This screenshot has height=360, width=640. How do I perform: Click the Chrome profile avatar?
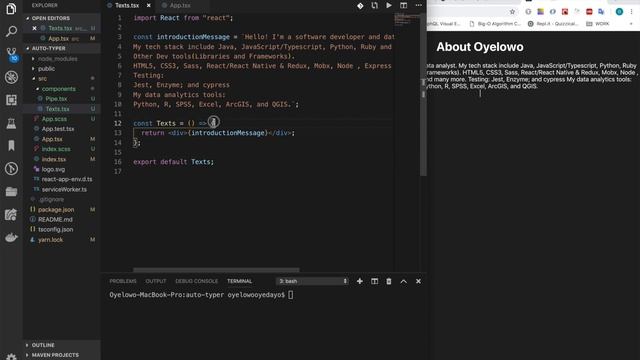619,12
